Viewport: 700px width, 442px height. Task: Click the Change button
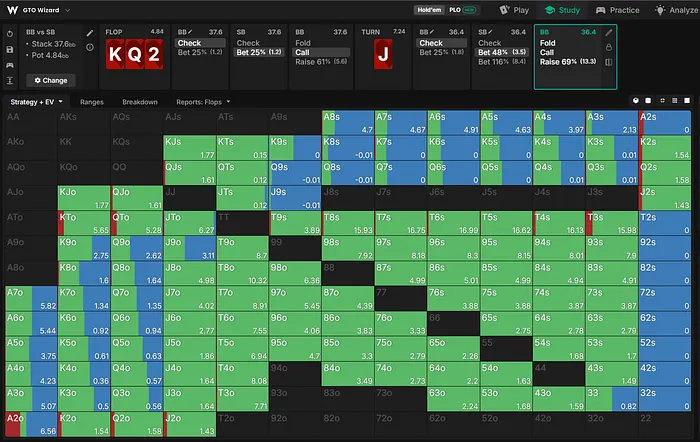point(50,80)
